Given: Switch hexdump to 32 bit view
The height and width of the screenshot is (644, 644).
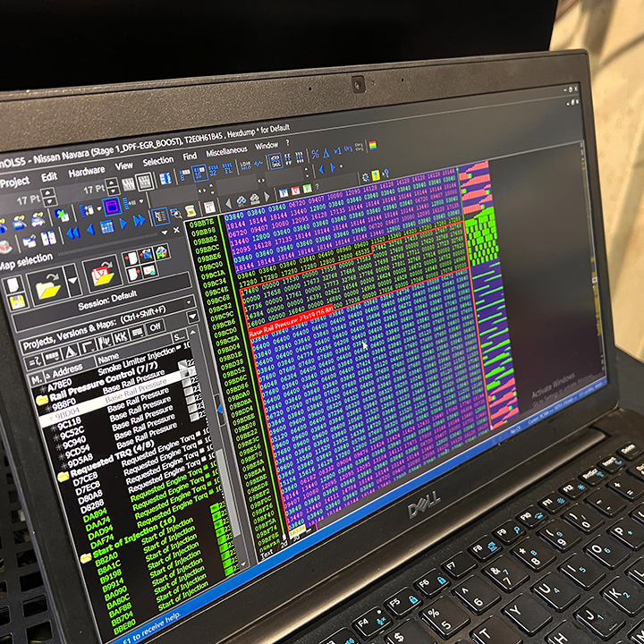Looking at the screenshot, I should pos(214,171).
